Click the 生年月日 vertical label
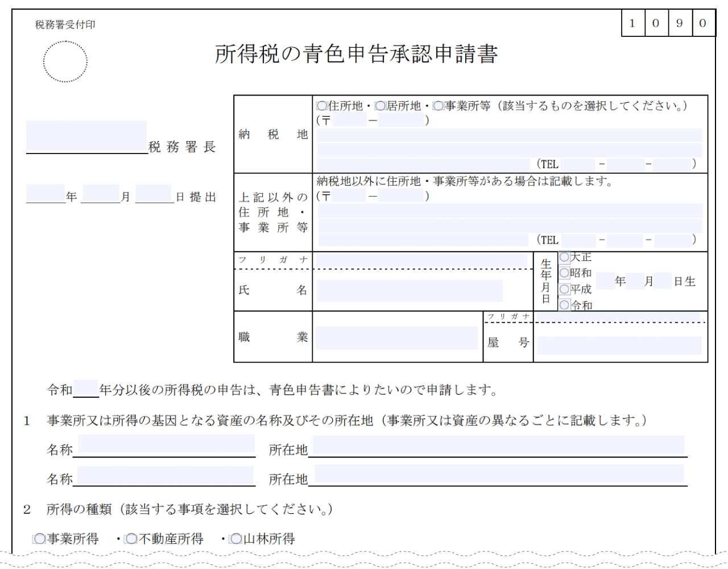Viewport: 728px width, 569px height. 546,281
